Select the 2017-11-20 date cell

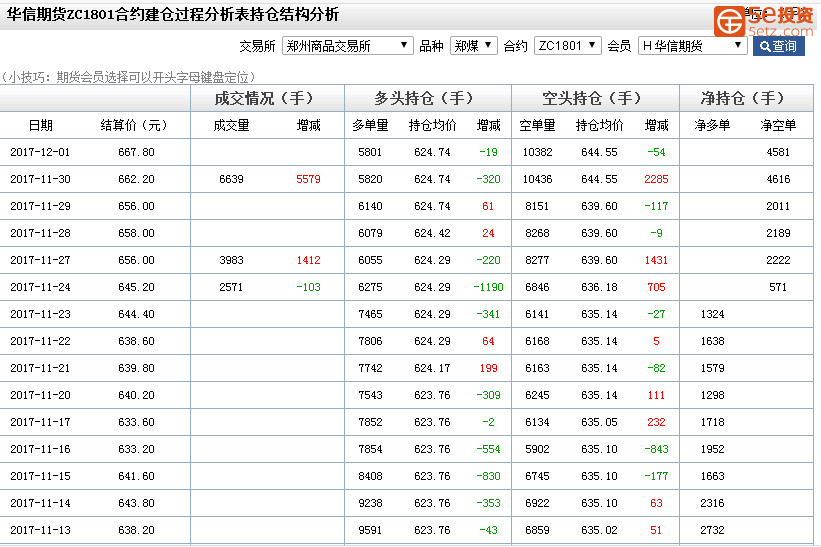click(x=40, y=395)
